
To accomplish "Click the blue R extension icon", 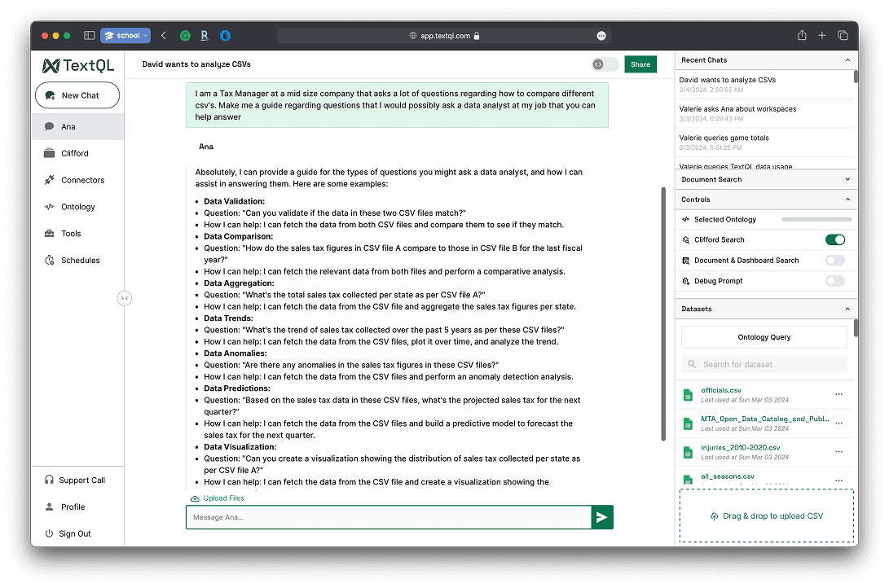I will pos(205,36).
